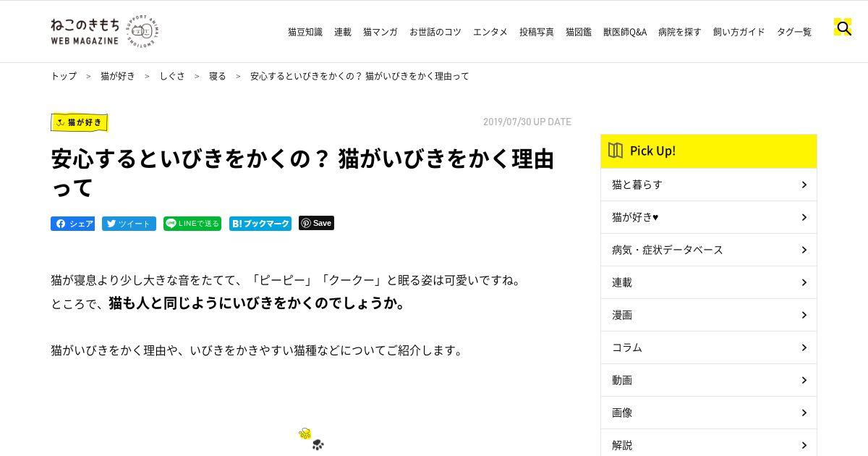The image size is (868, 456).
Task: Open 画像 in the Pick Up sidebar
Action: 709,413
